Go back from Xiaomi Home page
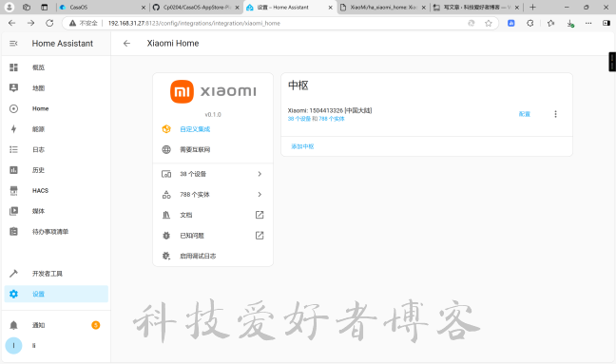The width and height of the screenshot is (616, 364). point(126,43)
